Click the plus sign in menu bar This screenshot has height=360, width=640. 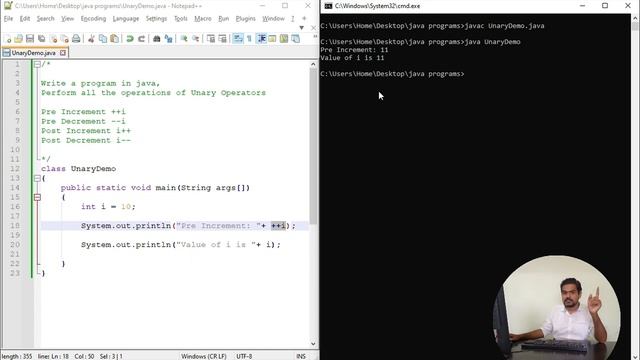tap(304, 18)
